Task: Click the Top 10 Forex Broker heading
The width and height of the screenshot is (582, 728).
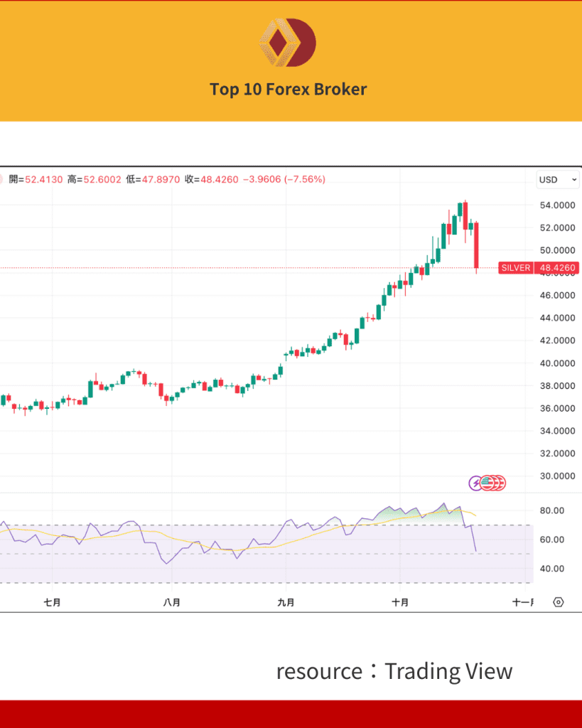Action: [x=288, y=90]
